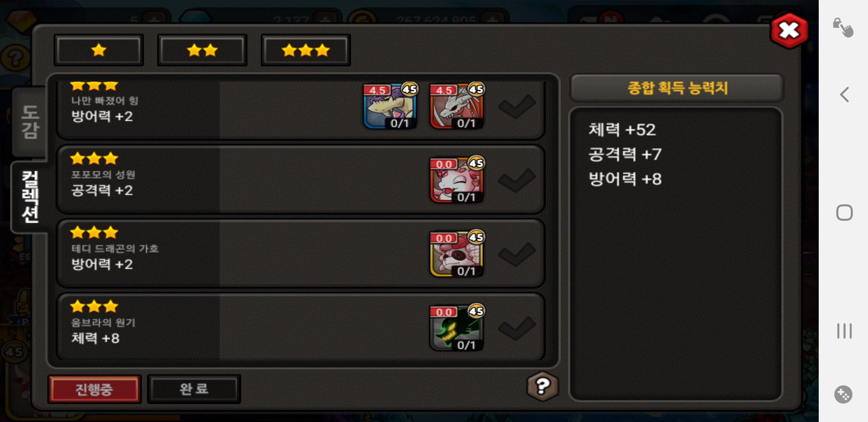
Task: Show in-progress collections with 진행중 button
Action: [x=94, y=389]
